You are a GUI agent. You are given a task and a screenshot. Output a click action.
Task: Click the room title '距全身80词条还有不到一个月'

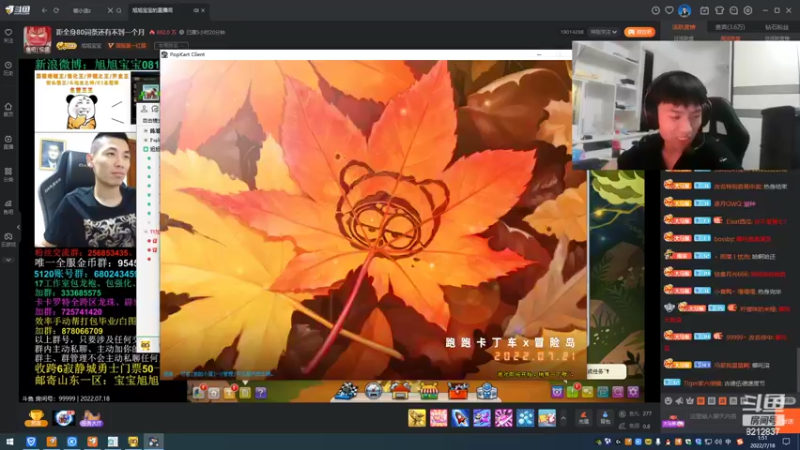(101, 32)
